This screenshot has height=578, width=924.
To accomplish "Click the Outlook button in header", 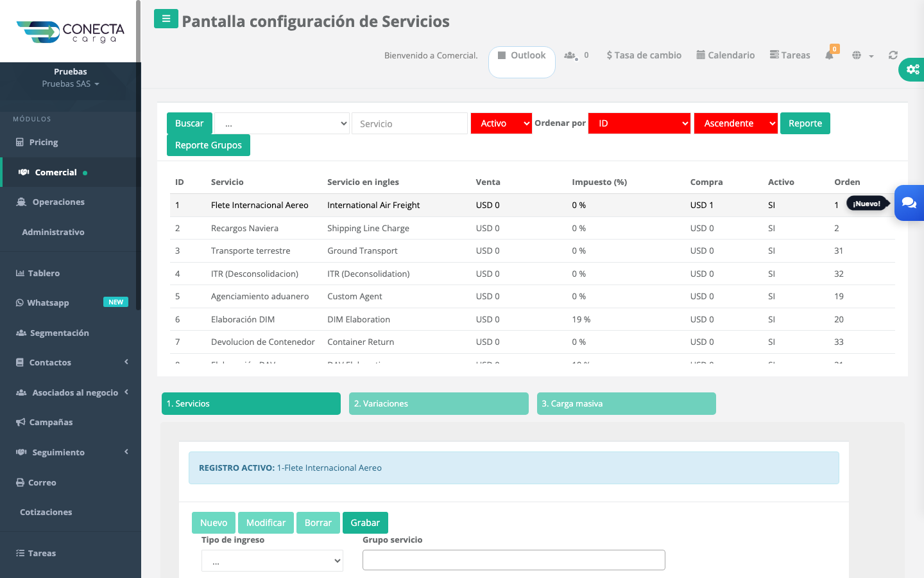I will click(x=522, y=62).
